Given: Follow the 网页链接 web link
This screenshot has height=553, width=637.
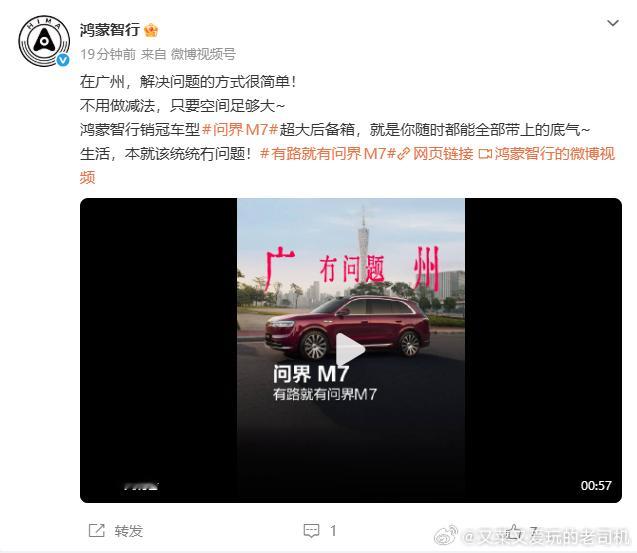Looking at the screenshot, I should [436, 154].
